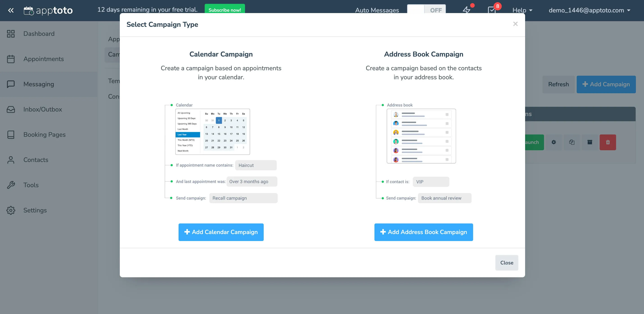The width and height of the screenshot is (644, 314).
Task: Open the tasks icon showing 8 notifications
Action: pos(492,10)
